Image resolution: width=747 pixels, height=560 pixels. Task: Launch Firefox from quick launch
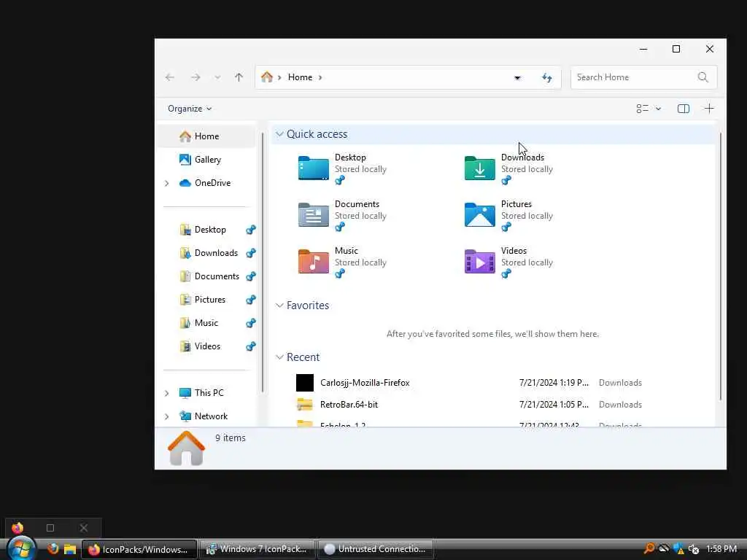pyautogui.click(x=53, y=549)
